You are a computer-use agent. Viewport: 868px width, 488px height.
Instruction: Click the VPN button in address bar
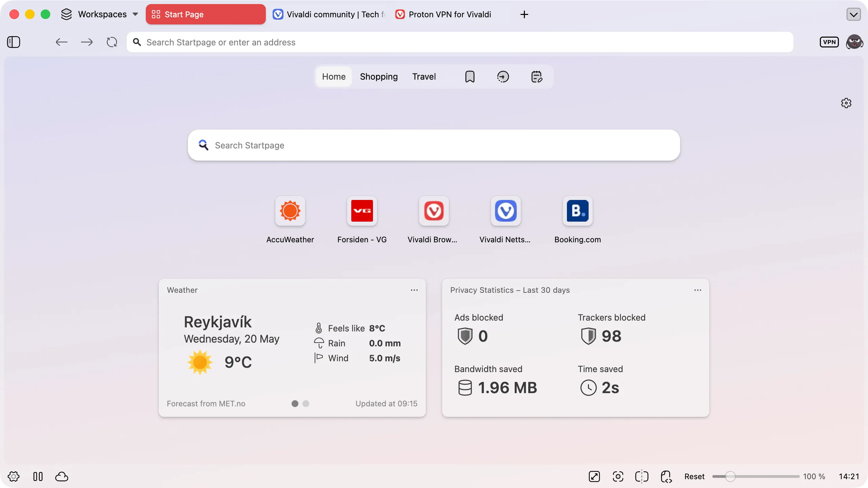click(829, 42)
